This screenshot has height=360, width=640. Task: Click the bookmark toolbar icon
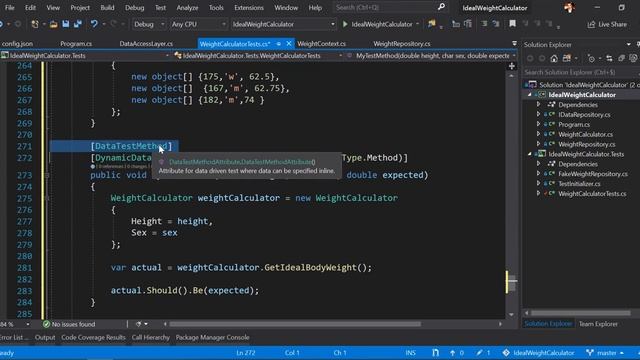(512, 24)
